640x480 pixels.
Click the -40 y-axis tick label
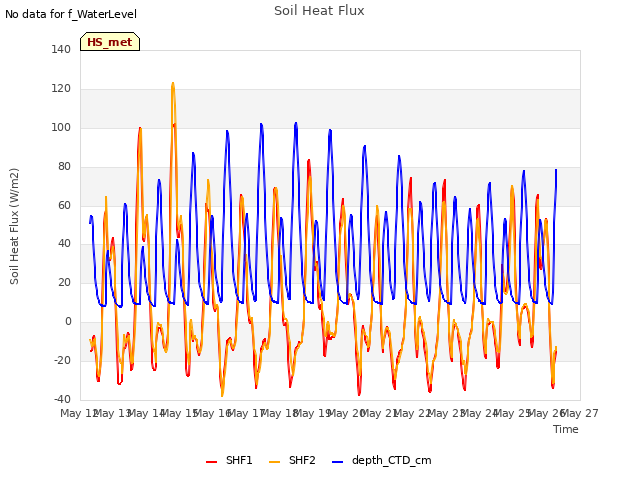pos(62,399)
